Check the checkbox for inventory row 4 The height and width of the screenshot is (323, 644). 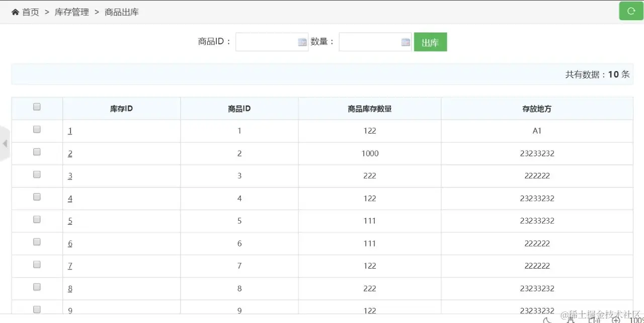37,197
